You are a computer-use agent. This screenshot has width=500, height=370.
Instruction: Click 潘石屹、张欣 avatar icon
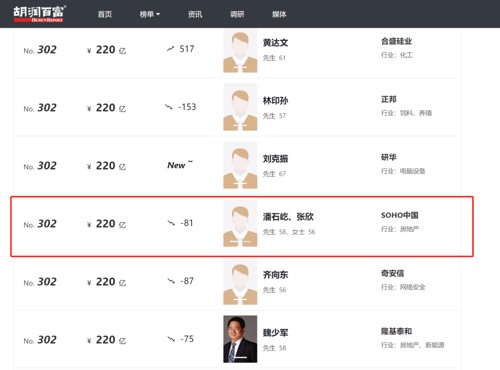coord(240,223)
